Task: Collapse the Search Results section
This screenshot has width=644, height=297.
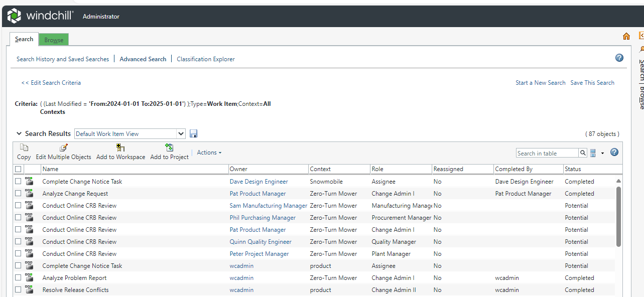Action: pos(19,133)
